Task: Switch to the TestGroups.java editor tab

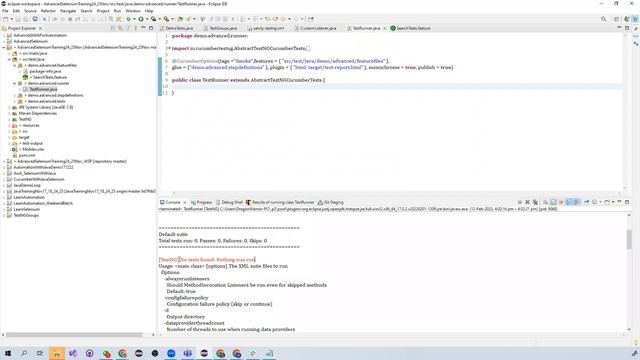Action: pos(220,28)
